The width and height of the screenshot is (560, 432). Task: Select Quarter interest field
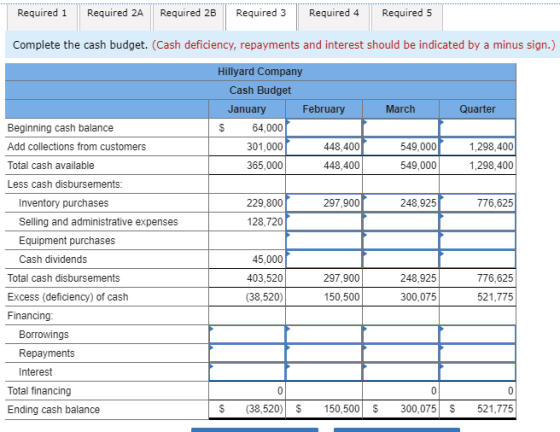(x=478, y=372)
